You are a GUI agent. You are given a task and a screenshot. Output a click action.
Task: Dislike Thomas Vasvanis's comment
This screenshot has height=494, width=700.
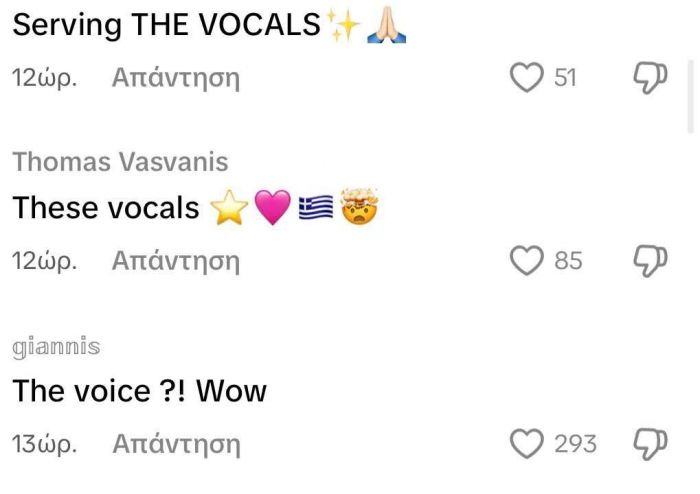(x=650, y=261)
